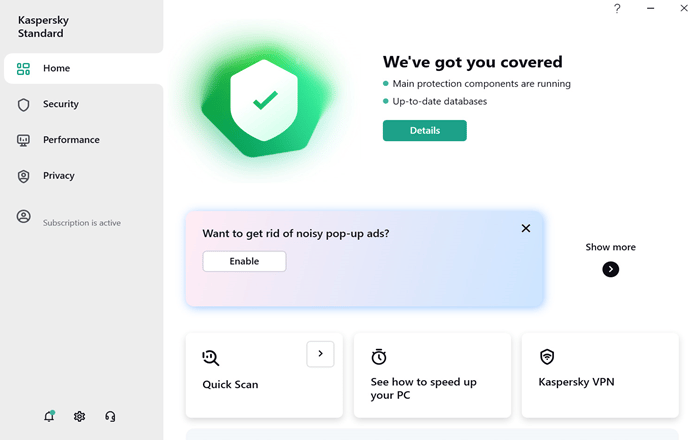700x440 pixels.
Task: Enable pop-up ads blocking
Action: click(244, 261)
